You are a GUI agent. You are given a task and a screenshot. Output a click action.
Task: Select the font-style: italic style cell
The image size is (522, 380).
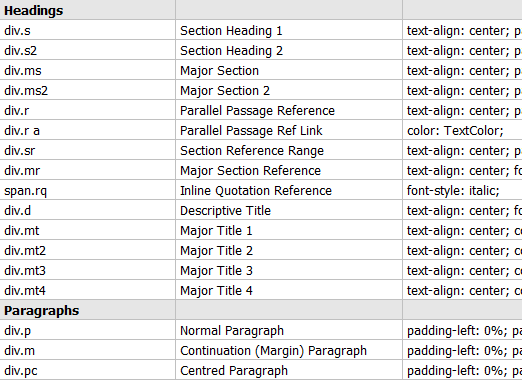click(x=463, y=190)
